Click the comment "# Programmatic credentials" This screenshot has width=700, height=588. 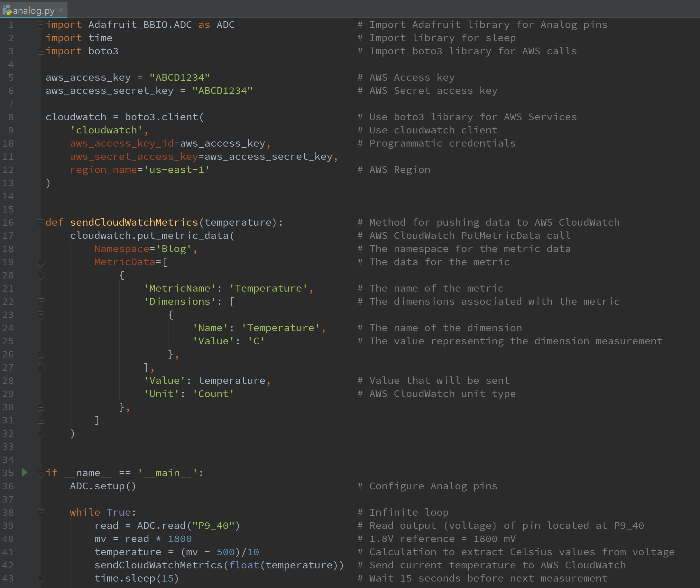437,143
